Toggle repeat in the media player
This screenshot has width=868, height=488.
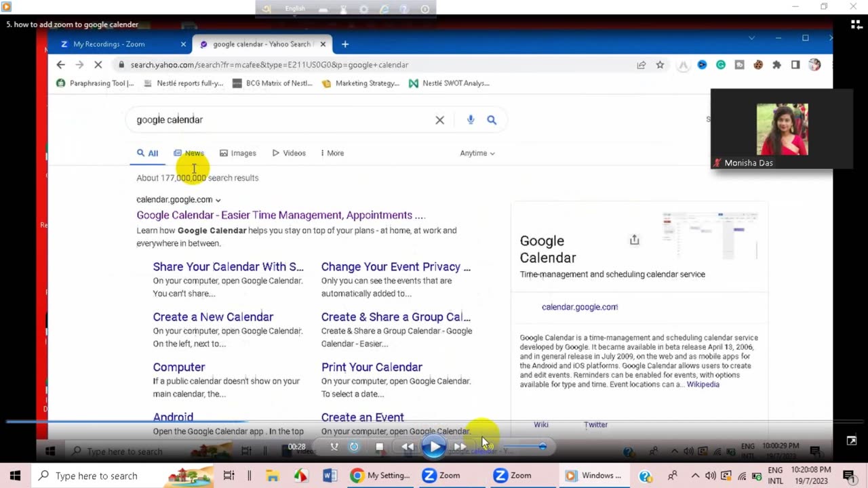[x=354, y=447]
